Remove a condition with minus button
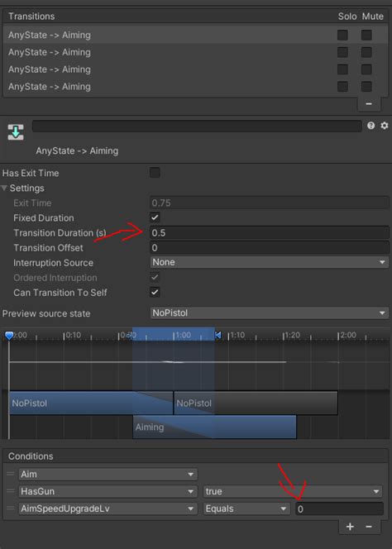392x549 pixels. [369, 527]
